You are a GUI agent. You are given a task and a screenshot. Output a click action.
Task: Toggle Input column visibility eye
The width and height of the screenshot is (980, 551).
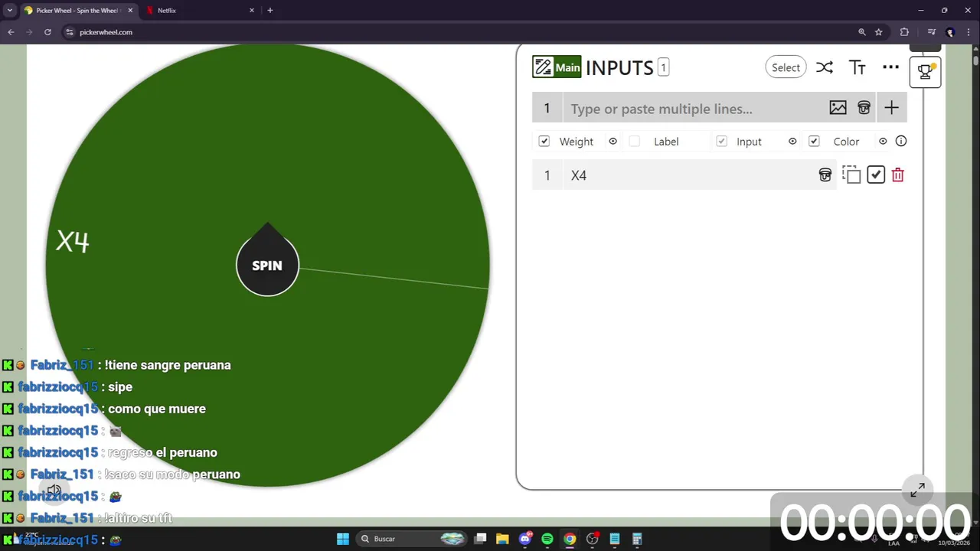pyautogui.click(x=792, y=141)
